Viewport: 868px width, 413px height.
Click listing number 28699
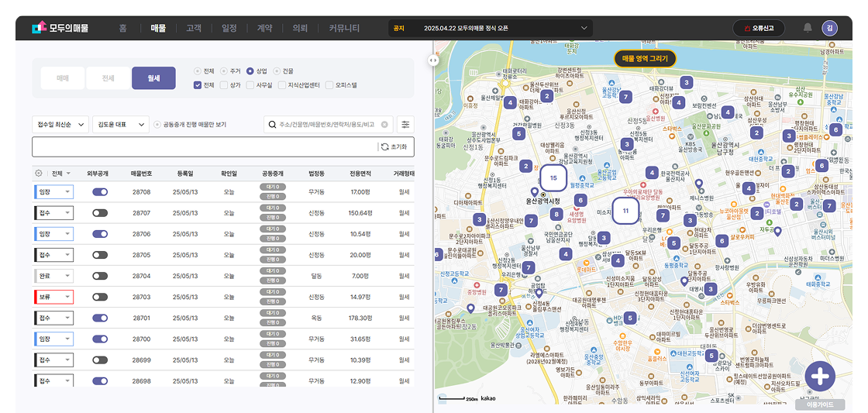pyautogui.click(x=142, y=360)
